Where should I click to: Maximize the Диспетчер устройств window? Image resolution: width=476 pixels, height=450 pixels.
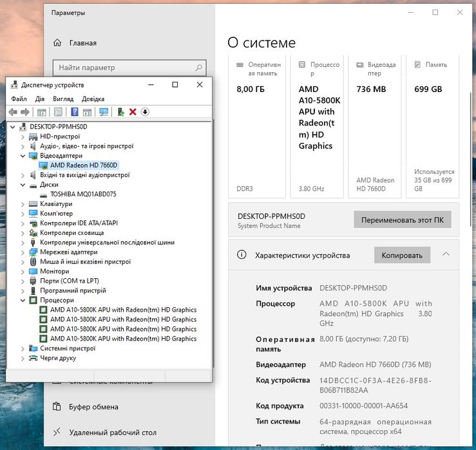pyautogui.click(x=175, y=85)
